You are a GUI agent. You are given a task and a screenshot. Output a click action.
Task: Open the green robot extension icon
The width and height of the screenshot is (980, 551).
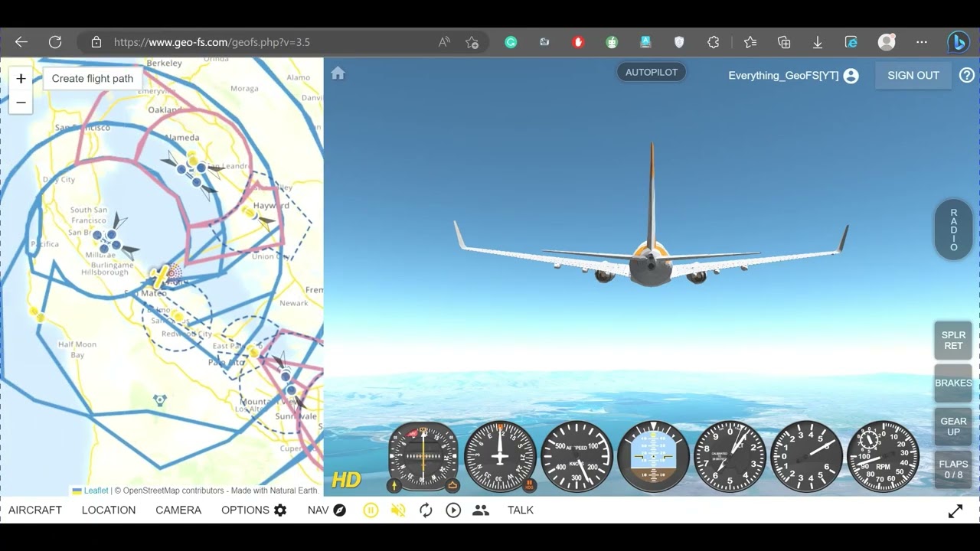coord(612,42)
